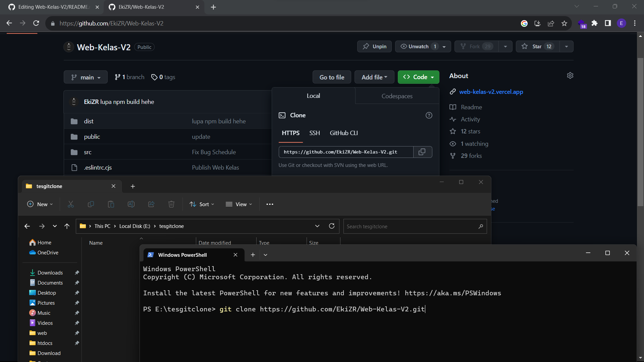The width and height of the screenshot is (644, 362).
Task: Open the Sort dropdown in Explorer
Action: [202, 204]
